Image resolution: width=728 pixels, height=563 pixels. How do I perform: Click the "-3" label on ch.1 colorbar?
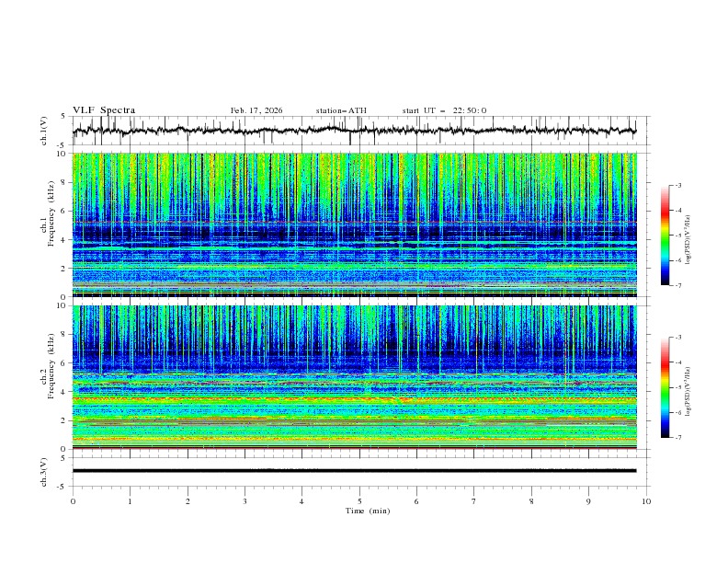(678, 185)
